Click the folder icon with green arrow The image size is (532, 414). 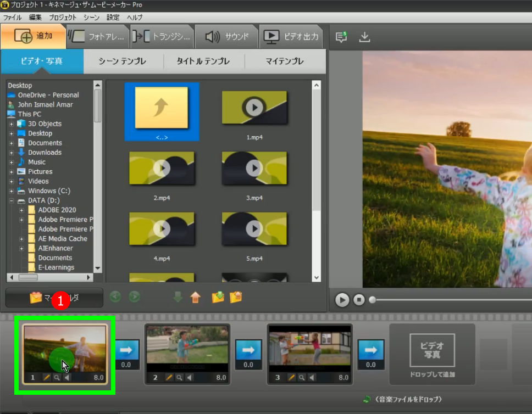(218, 298)
